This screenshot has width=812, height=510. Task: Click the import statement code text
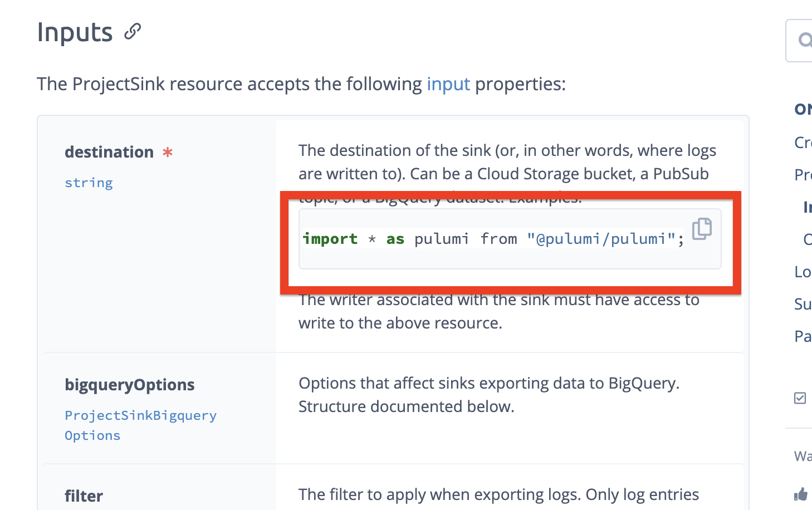493,239
